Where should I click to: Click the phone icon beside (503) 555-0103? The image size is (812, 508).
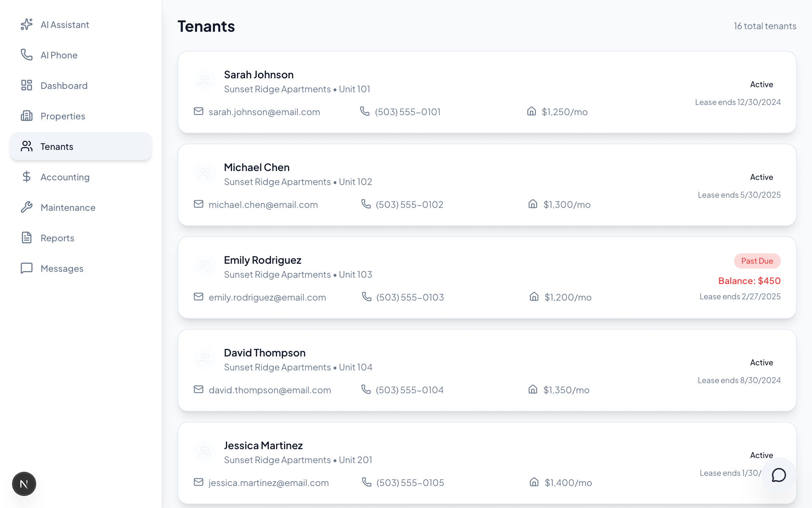point(366,297)
